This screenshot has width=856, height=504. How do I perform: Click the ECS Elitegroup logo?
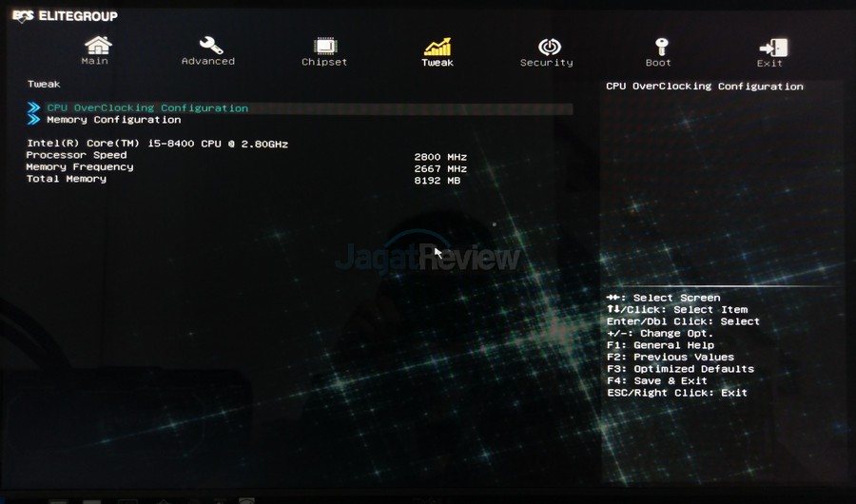(x=65, y=16)
